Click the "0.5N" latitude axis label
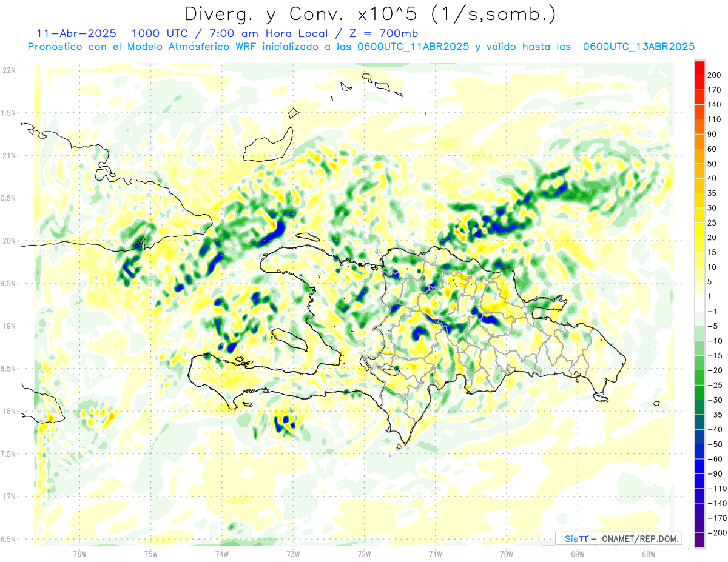Viewport: 728px width, 562px height. pos(9,198)
